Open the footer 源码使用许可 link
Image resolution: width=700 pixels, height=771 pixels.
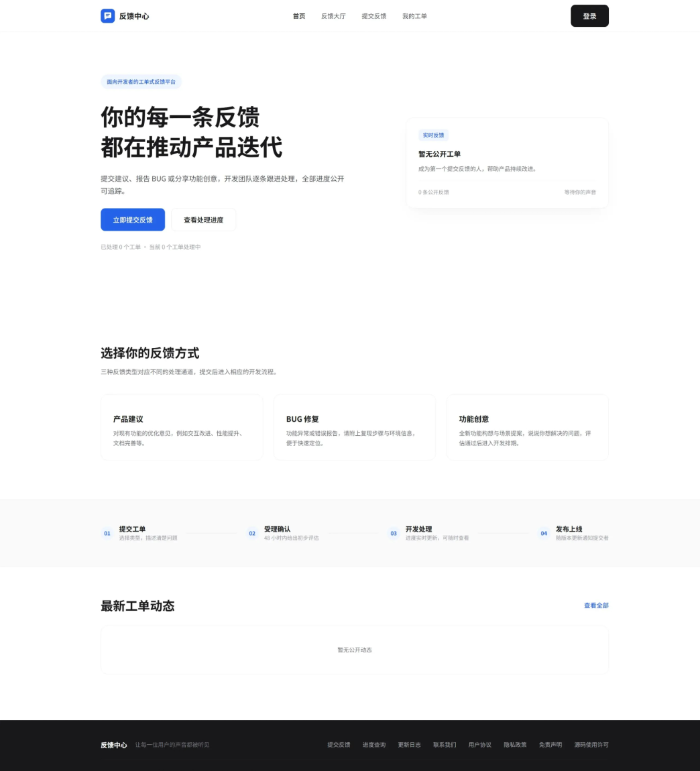click(591, 745)
